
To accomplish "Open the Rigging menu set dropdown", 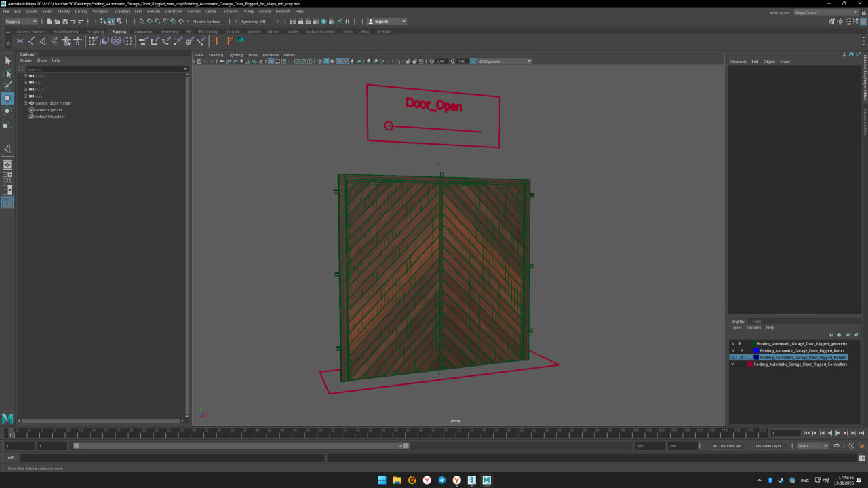I will click(x=21, y=22).
